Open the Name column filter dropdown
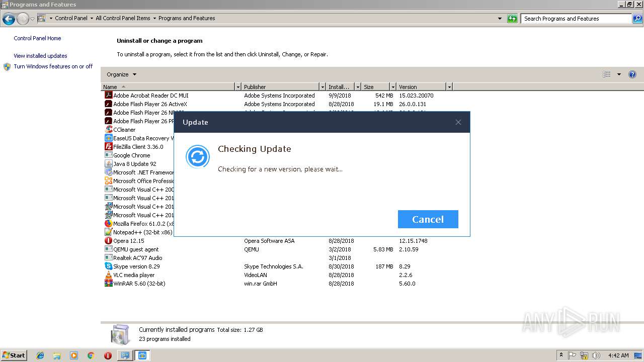The height and width of the screenshot is (362, 644). click(238, 87)
